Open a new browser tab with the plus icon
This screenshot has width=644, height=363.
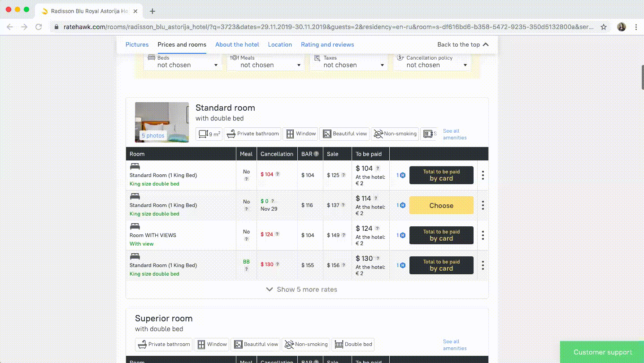tap(152, 11)
